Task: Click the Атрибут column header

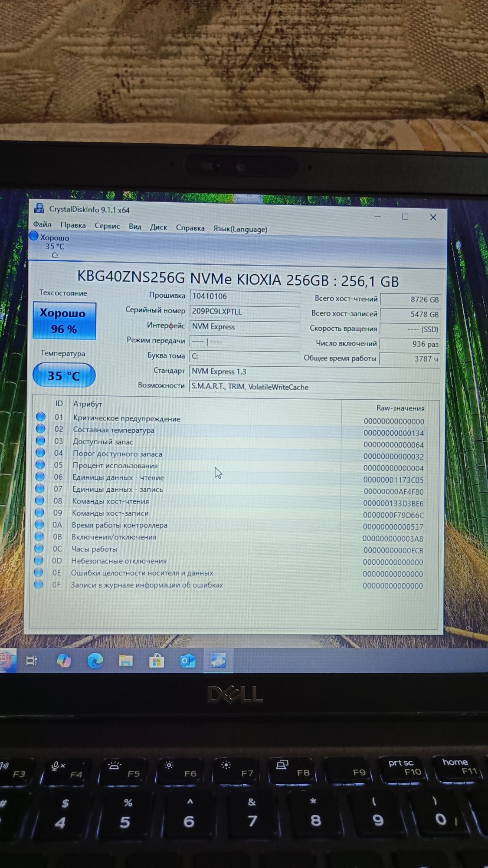Action: [88, 404]
